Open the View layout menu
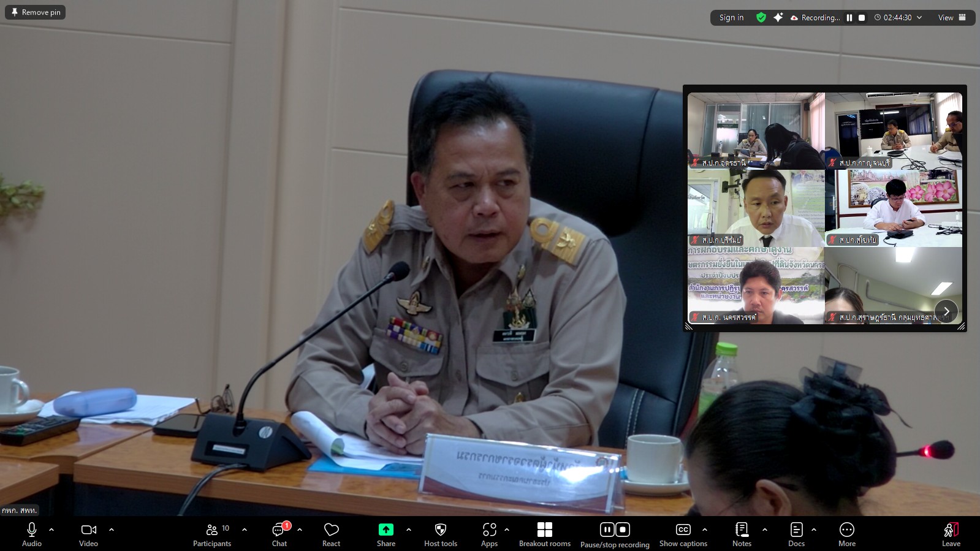The image size is (980, 551). tap(952, 18)
